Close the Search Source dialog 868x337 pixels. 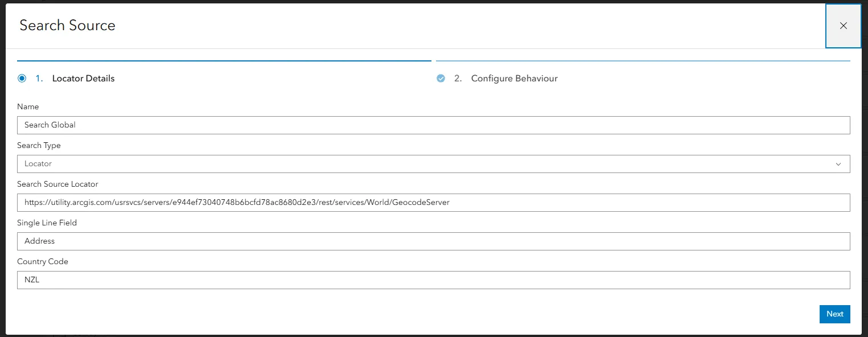[843, 26]
